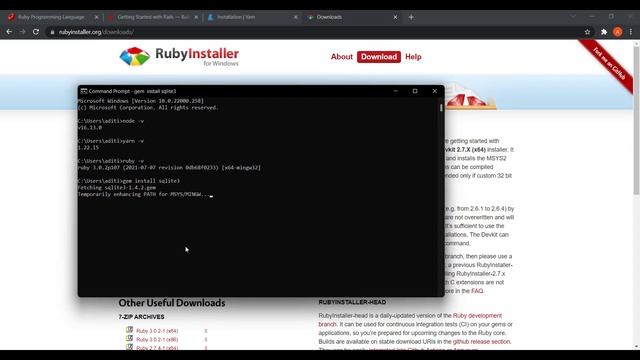This screenshot has height=360, width=640.
Task: Close the Installation Yarn tab
Action: (296, 17)
